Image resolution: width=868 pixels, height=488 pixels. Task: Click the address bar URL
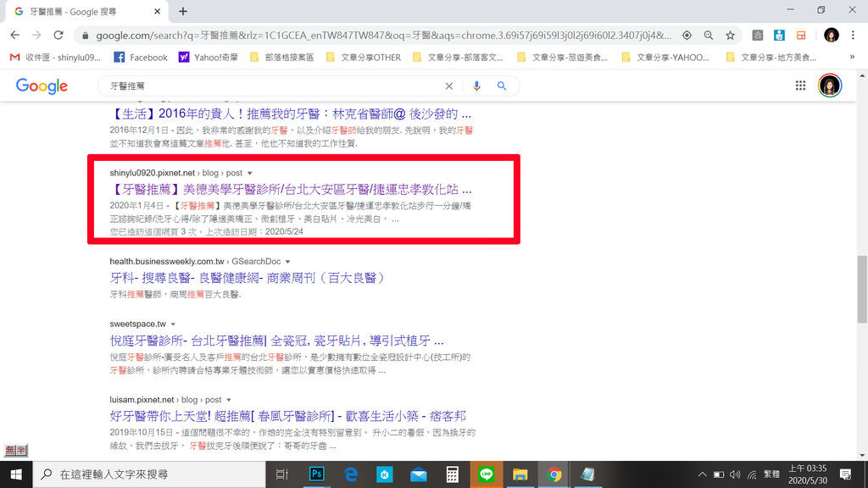pyautogui.click(x=383, y=36)
